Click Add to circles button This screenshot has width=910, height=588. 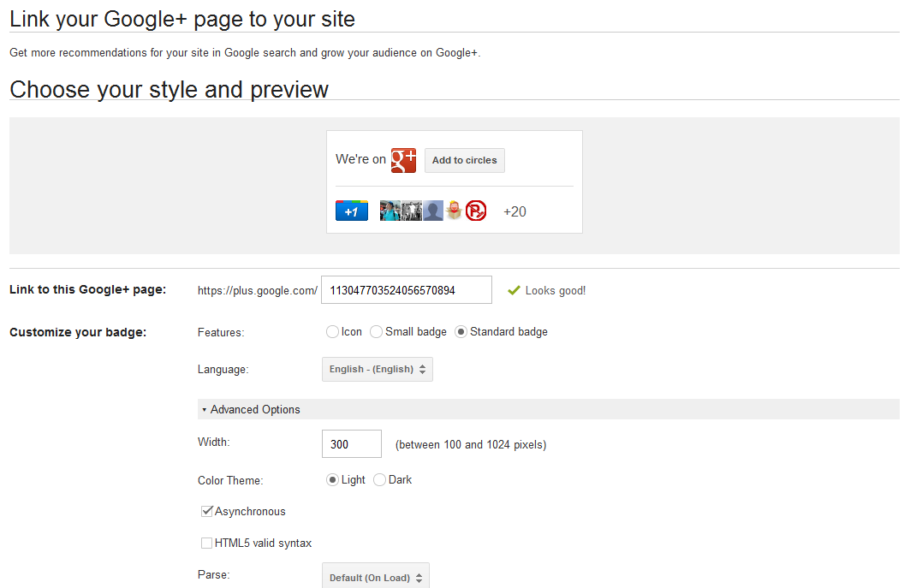(x=465, y=160)
